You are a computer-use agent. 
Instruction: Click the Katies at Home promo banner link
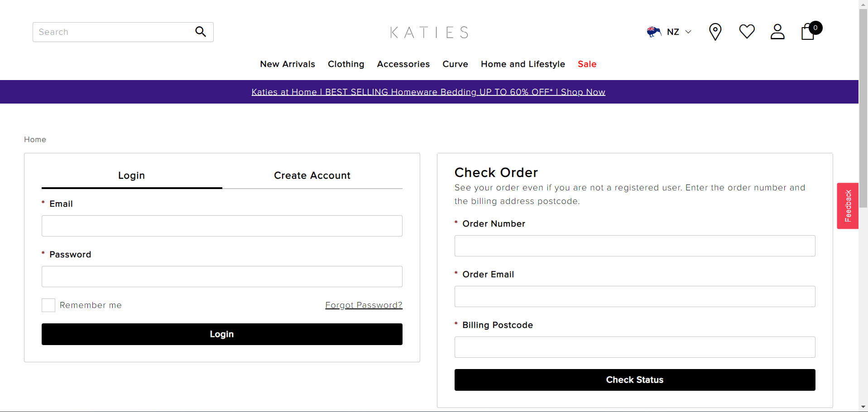[x=428, y=92]
